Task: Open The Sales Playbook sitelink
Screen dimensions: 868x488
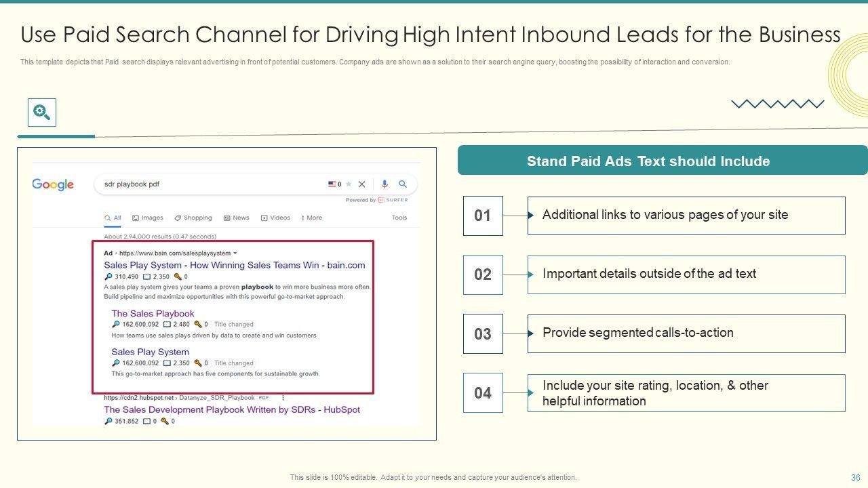Action: [153, 313]
